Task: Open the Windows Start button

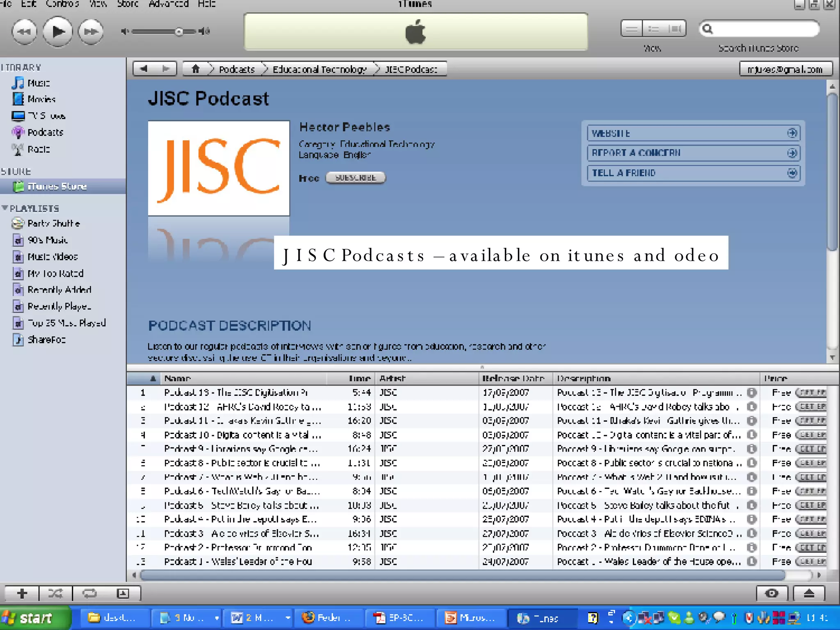Action: pos(35,618)
